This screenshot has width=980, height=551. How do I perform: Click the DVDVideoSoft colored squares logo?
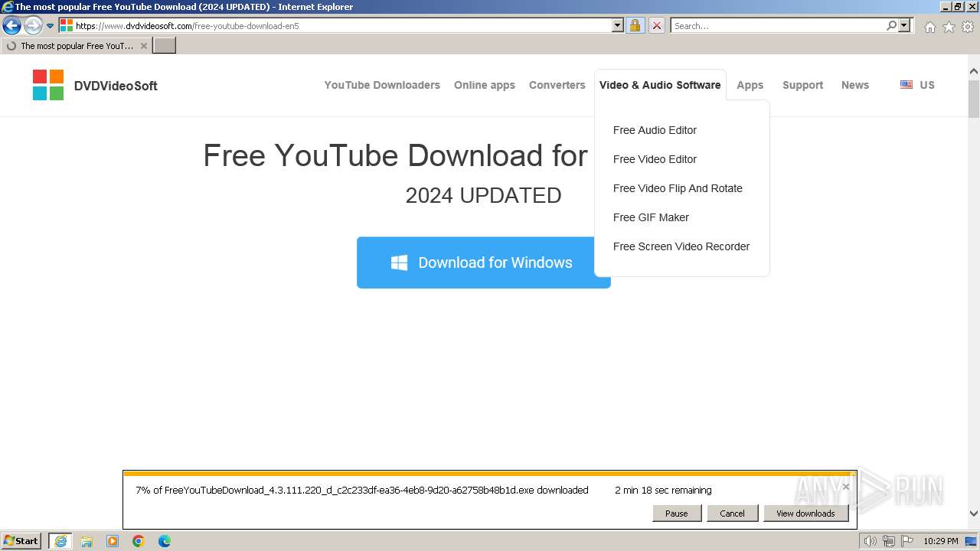click(x=48, y=85)
